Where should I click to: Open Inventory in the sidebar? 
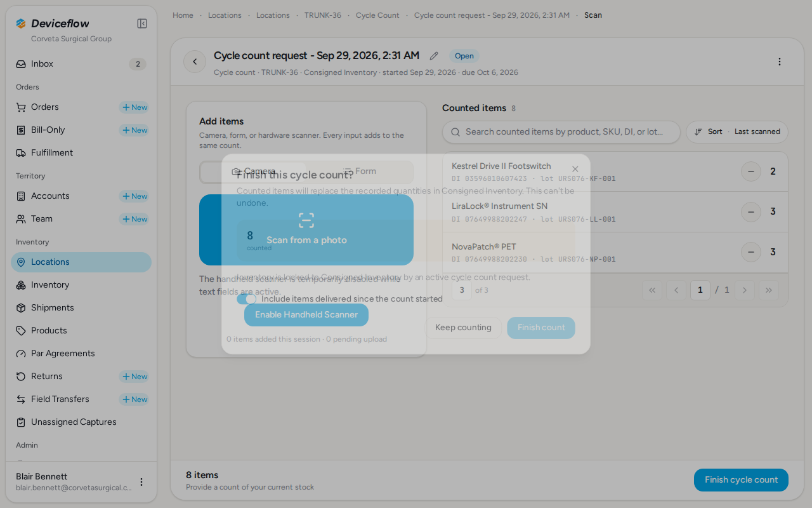[x=81, y=285]
